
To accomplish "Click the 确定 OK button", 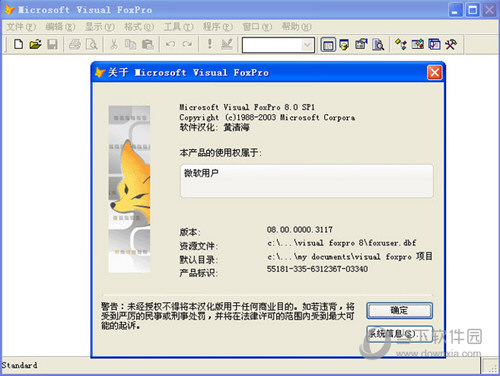I will click(400, 310).
